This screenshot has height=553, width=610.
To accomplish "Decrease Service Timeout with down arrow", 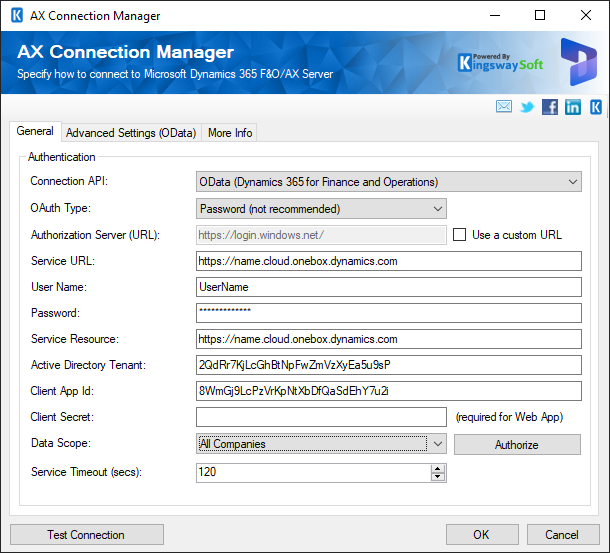I will tap(438, 477).
